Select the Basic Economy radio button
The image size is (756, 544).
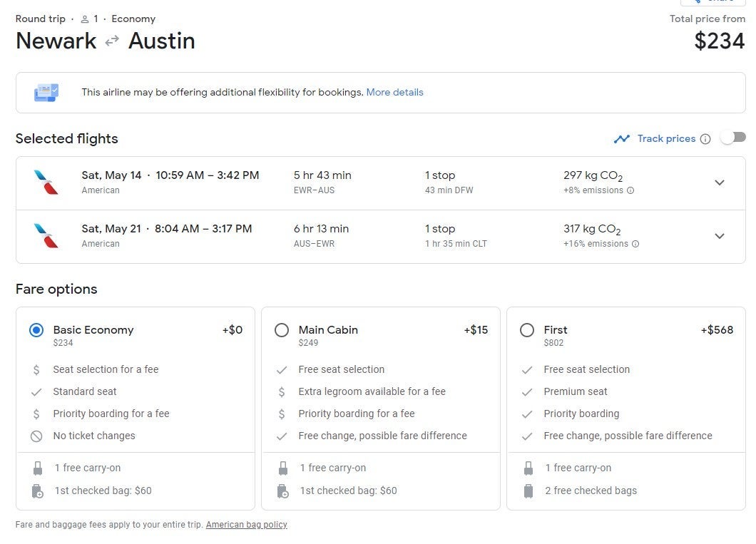pos(36,330)
